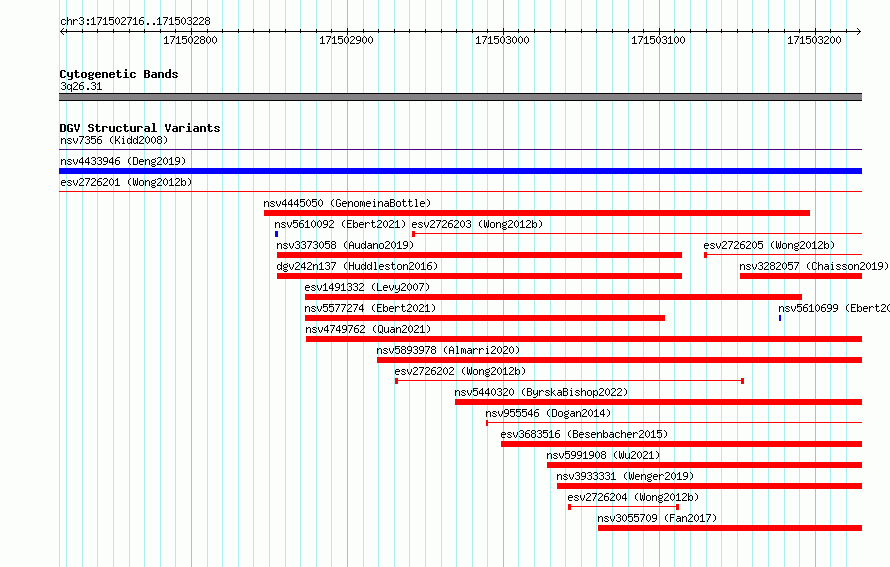Select nsv5991908 (Wu2021) variant label
This screenshot has width=890, height=567.
coord(603,455)
